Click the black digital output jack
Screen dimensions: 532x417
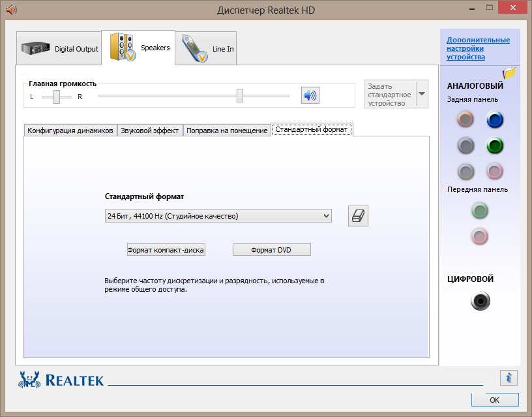(x=480, y=301)
